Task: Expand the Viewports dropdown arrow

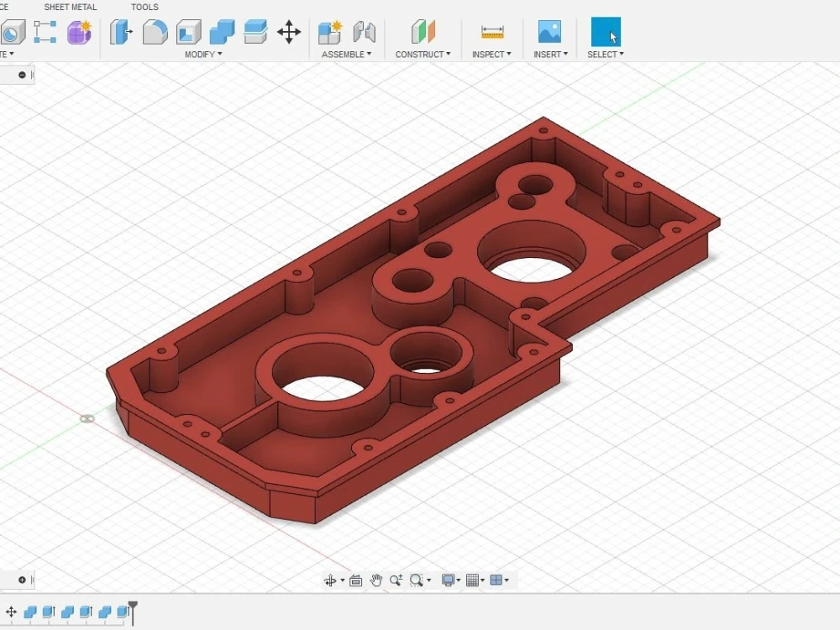Action: point(507,580)
